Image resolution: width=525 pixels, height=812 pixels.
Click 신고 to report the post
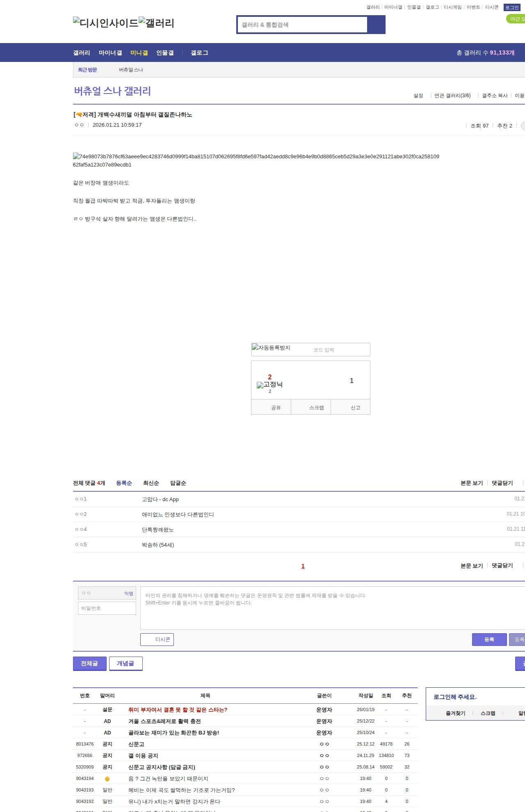355,408
